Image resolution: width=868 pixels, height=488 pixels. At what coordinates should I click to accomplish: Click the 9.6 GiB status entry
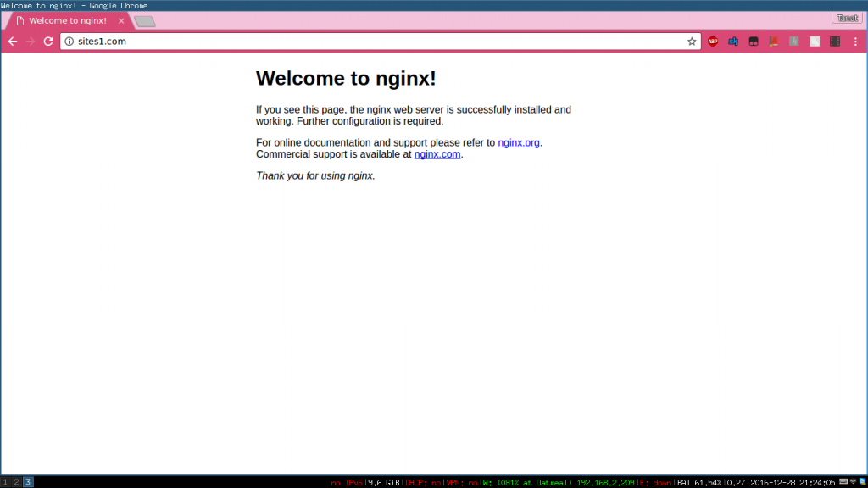click(x=384, y=483)
